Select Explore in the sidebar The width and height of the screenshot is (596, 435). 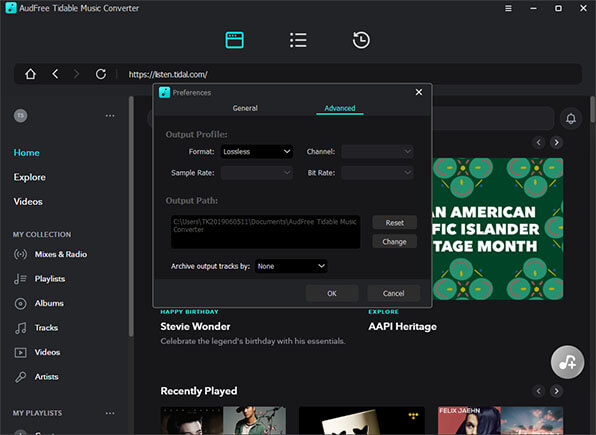pyautogui.click(x=30, y=177)
